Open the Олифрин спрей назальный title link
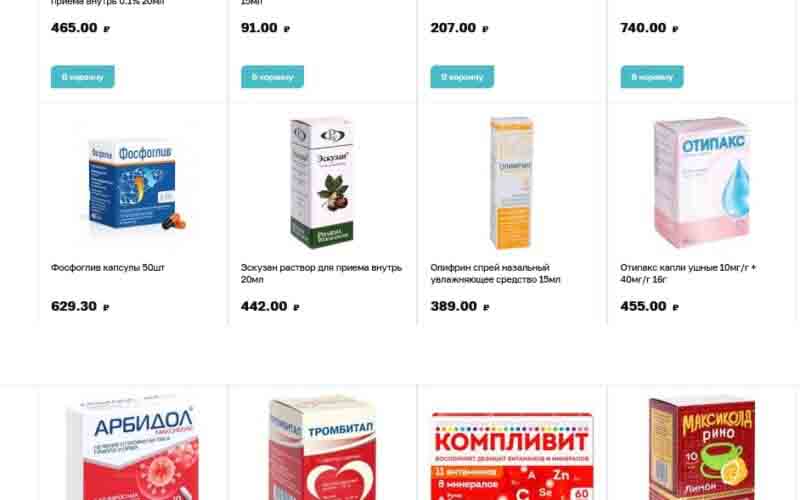This screenshot has width=800, height=500. point(495,273)
